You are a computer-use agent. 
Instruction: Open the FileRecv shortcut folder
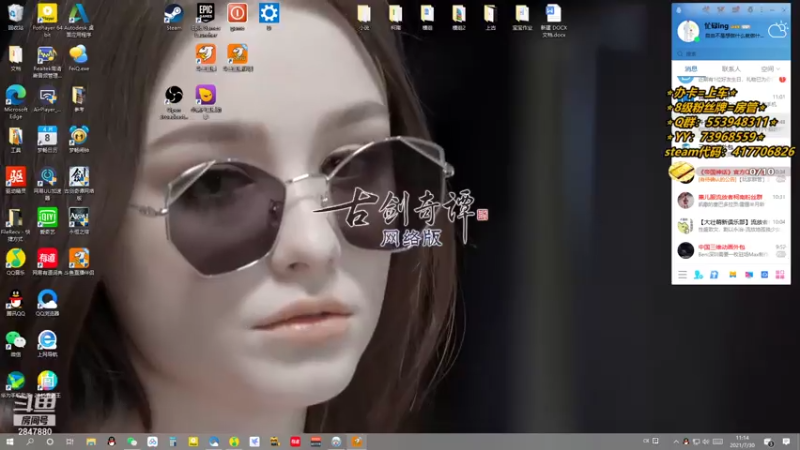click(15, 223)
